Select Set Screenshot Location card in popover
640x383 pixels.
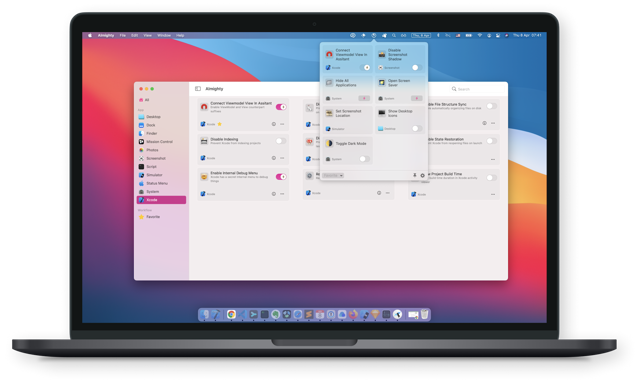pyautogui.click(x=348, y=120)
